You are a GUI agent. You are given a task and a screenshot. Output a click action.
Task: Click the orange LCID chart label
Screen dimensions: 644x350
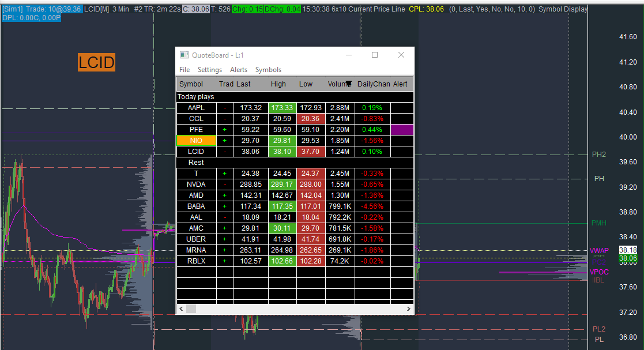pyautogui.click(x=96, y=62)
